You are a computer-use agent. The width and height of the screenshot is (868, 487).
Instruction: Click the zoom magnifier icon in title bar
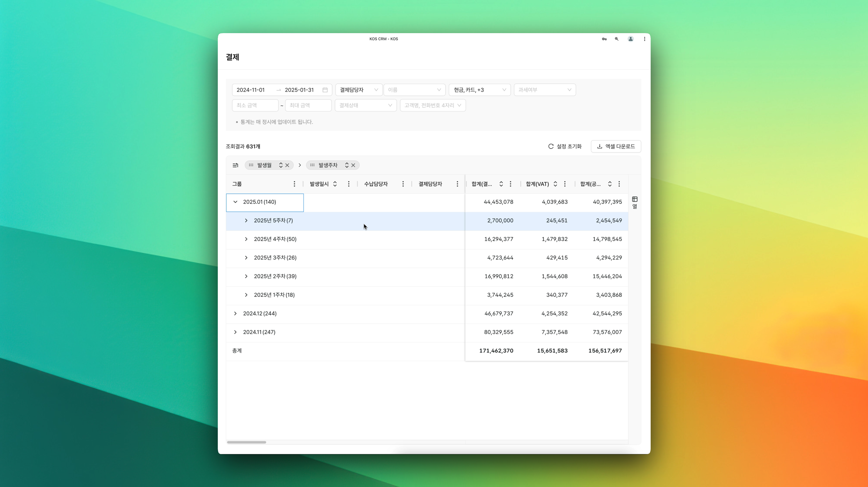point(617,39)
